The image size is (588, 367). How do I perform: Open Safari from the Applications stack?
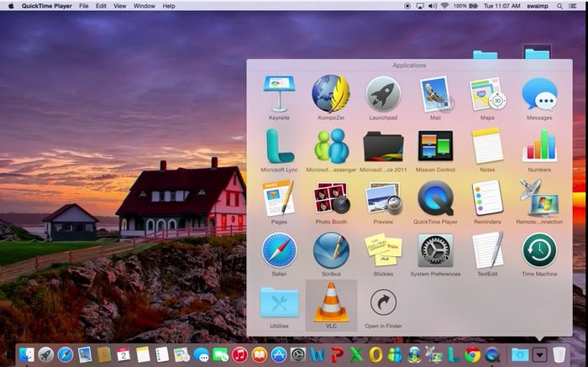pos(279,250)
